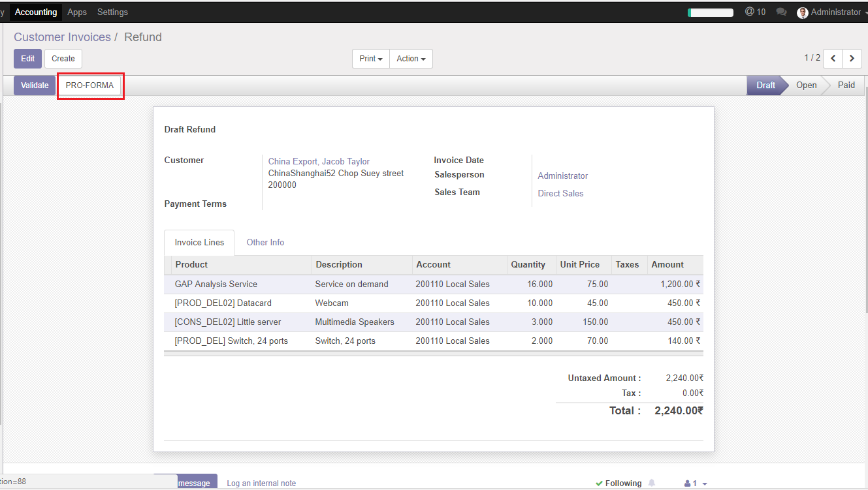
Task: Toggle Following status for this refund
Action: 618,483
